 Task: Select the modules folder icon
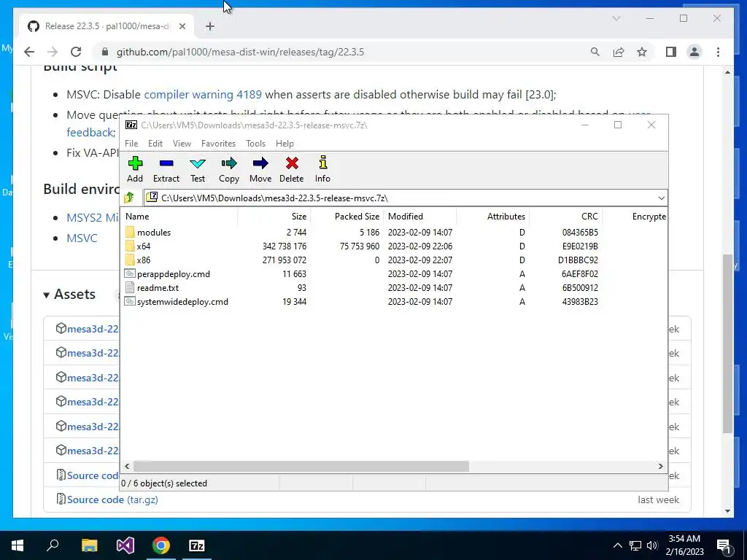130,233
